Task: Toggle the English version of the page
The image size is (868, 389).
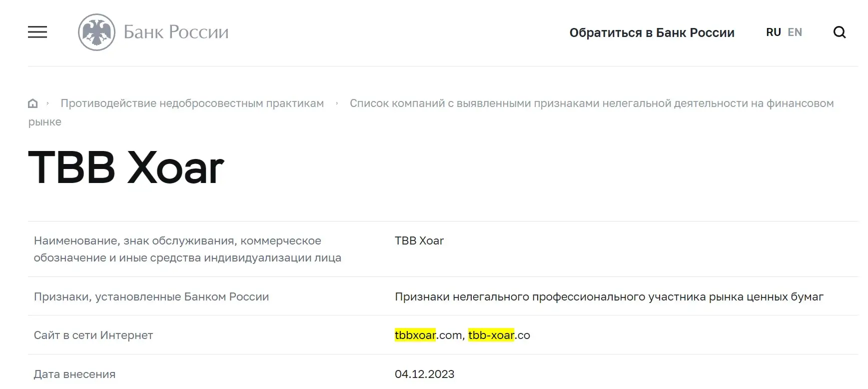Action: pyautogui.click(x=795, y=32)
